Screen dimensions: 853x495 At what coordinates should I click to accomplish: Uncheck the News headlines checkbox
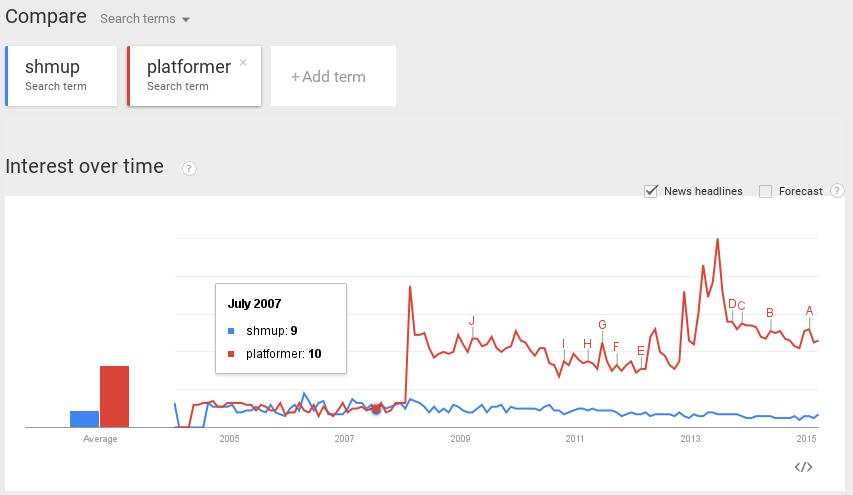coord(651,191)
